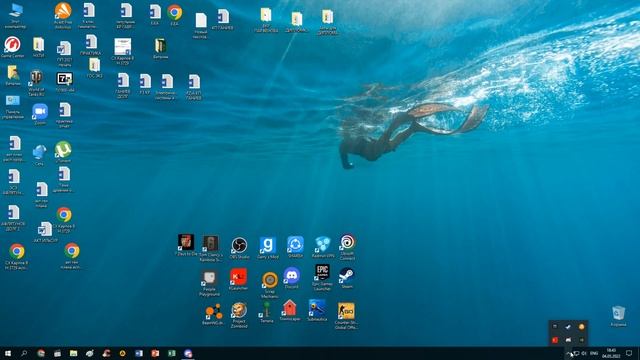Select the BeamNG.drive desktop icon
Viewport: 640px width, 360px height.
213,314
